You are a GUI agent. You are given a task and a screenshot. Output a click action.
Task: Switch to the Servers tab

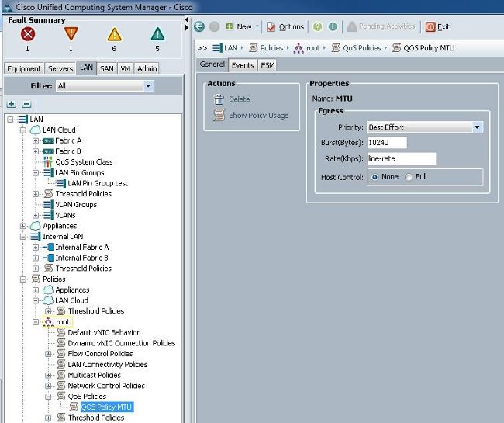pyautogui.click(x=60, y=68)
